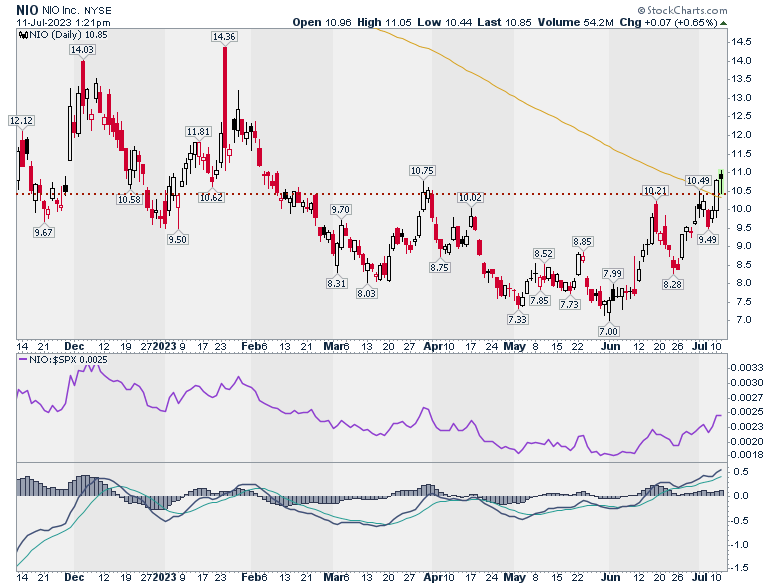Click the 0.0018 label on ratio axis
Viewport: 780px width, 586px height.
click(746, 454)
